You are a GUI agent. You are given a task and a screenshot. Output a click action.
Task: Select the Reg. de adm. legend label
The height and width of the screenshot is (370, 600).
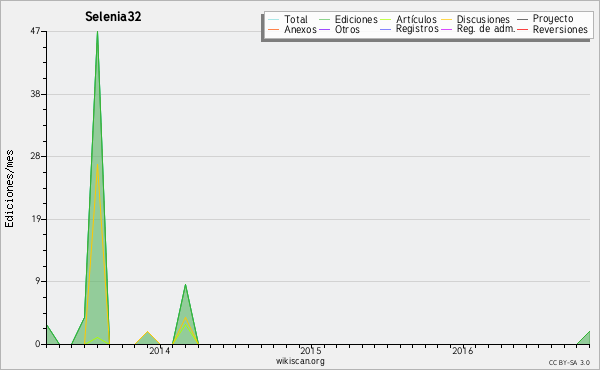[x=486, y=29]
